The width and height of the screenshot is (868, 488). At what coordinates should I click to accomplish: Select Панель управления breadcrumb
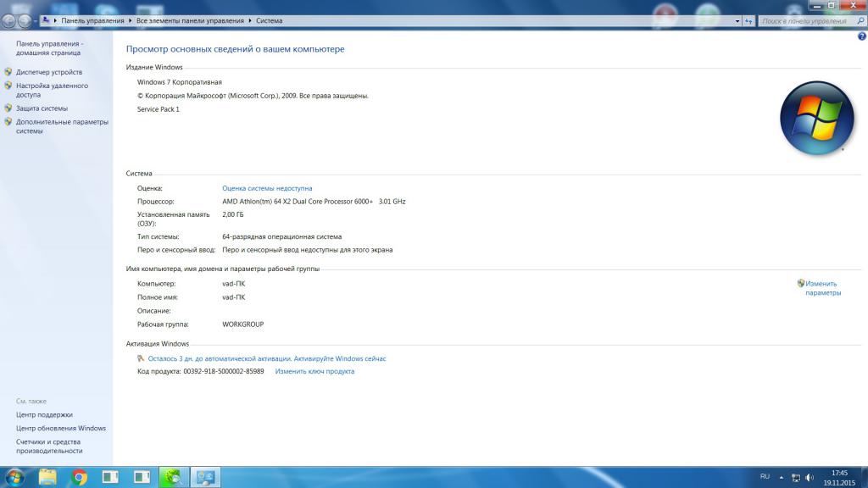(92, 20)
